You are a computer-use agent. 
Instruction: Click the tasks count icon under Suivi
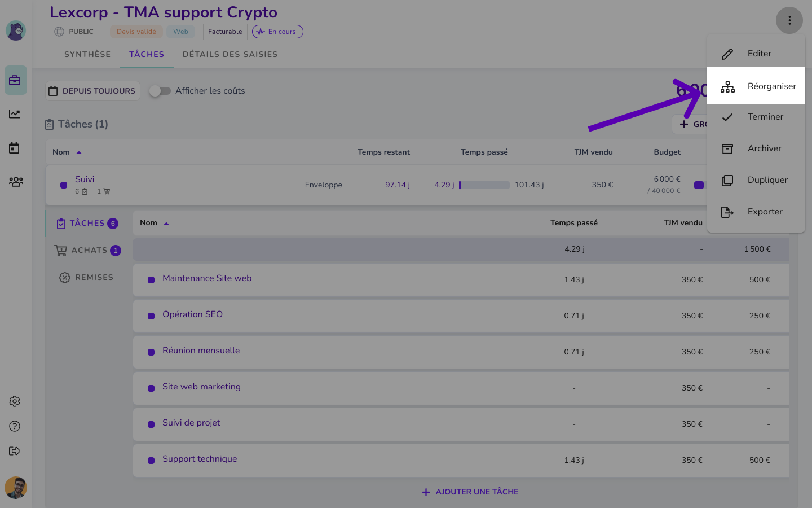pyautogui.click(x=85, y=192)
